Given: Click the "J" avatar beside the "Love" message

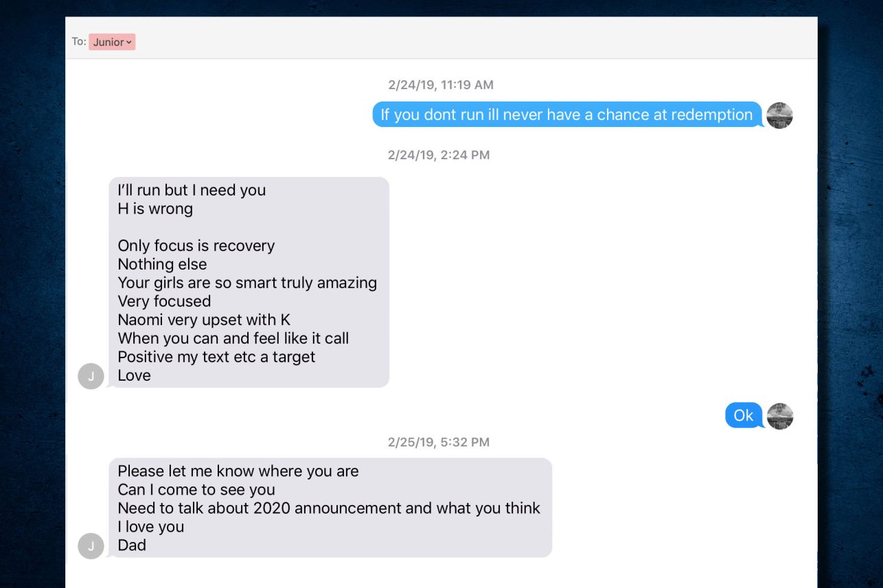Looking at the screenshot, I should pos(91,376).
